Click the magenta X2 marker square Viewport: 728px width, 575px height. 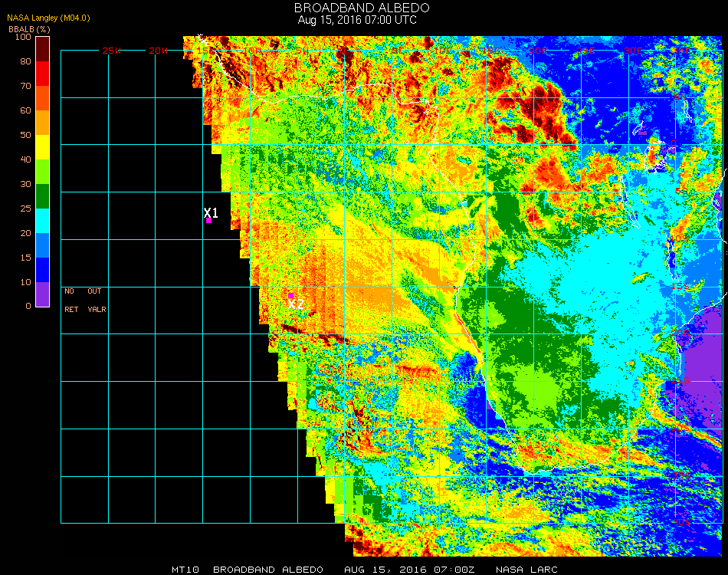click(290, 295)
